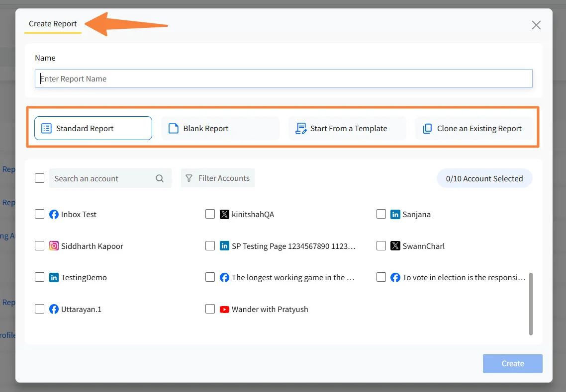Click the Enter Report Name field
This screenshot has width=566, height=392.
pos(283,78)
